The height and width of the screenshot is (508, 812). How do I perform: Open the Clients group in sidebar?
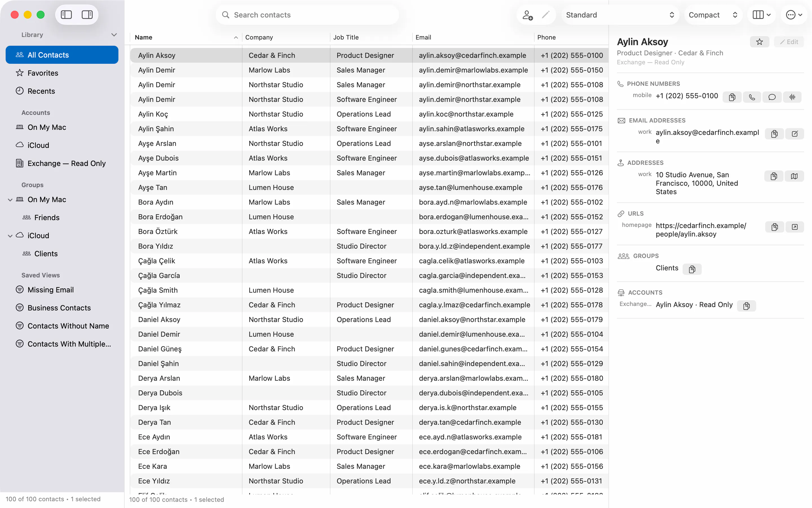(x=62, y=254)
